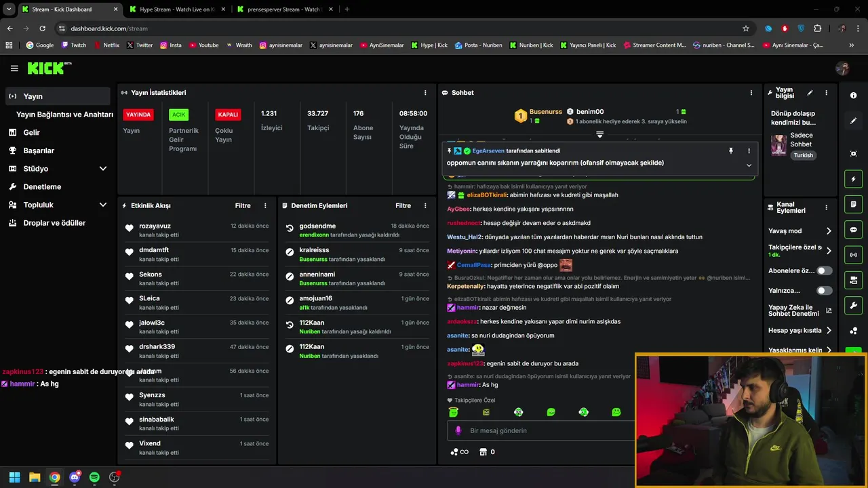Screen dimensions: 868x488
Task: Open Takipçilere özel sohbet options arrow
Action: click(x=828, y=251)
